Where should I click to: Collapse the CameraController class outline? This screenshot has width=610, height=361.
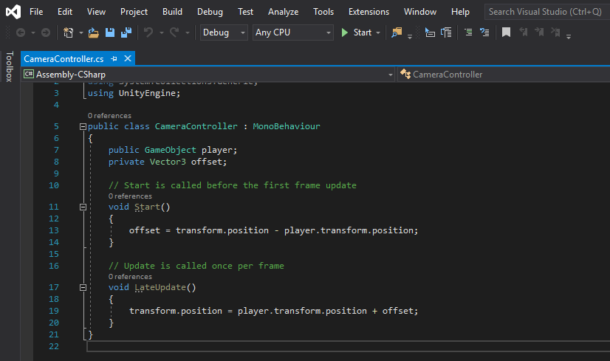83,126
